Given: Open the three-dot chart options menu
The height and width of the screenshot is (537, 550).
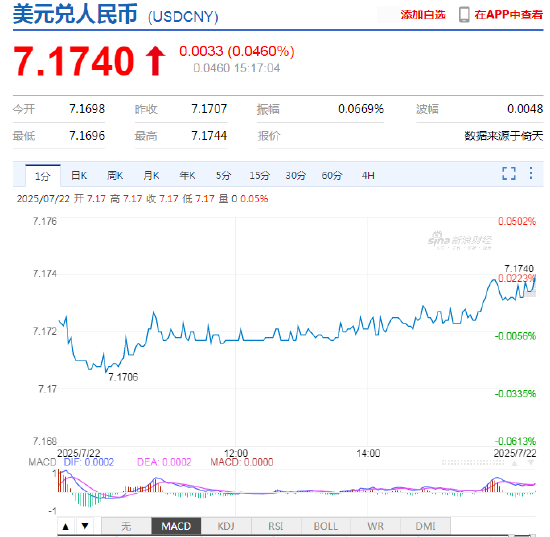Looking at the screenshot, I should click(531, 173).
